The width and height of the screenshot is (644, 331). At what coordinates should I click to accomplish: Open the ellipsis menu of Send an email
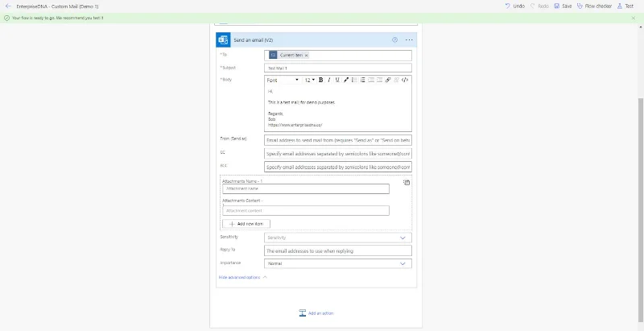pyautogui.click(x=409, y=39)
